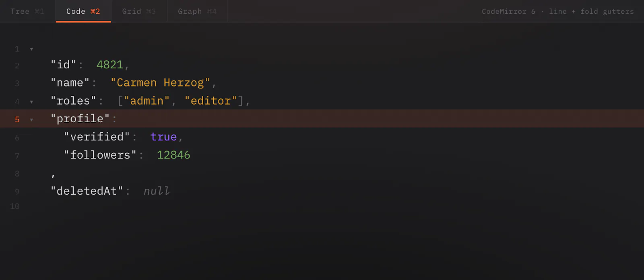
Task: Collapse the fold arrow on line 1
Action: (31, 49)
